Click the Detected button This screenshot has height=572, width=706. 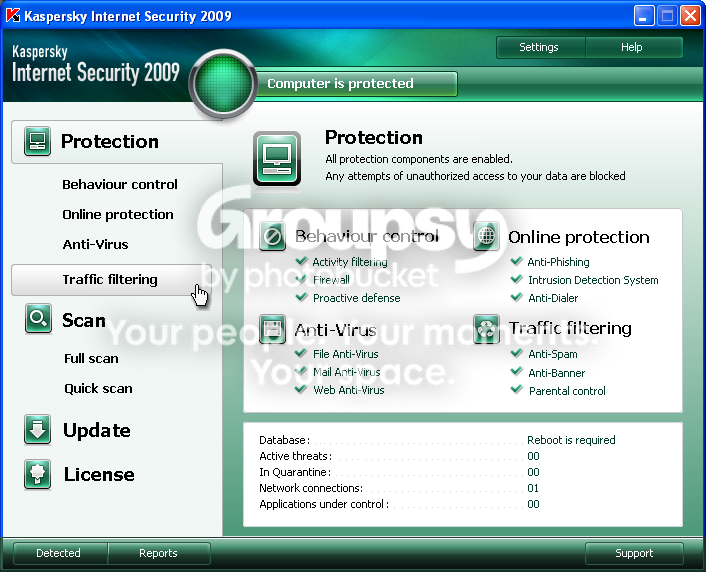[60, 553]
